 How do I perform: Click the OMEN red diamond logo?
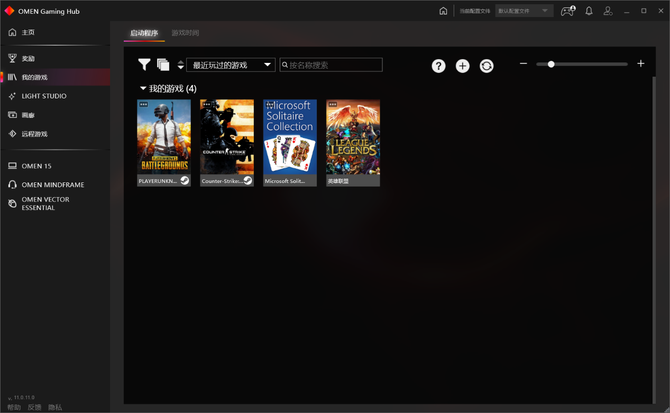[x=9, y=11]
